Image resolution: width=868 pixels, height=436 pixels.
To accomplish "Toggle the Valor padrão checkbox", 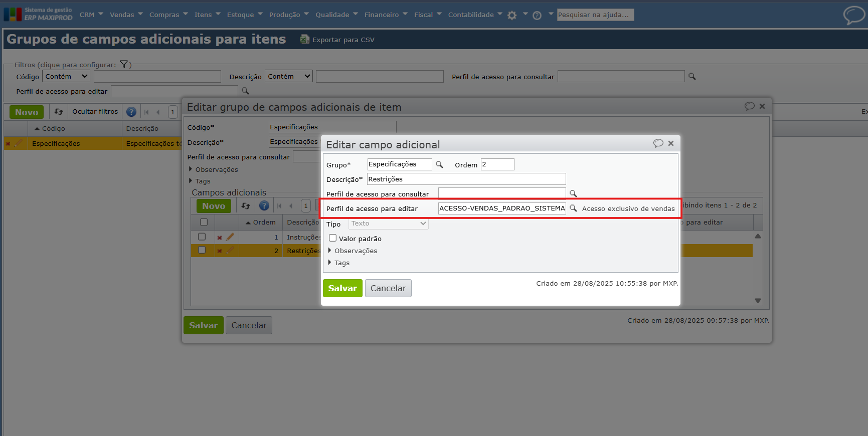I will tap(333, 238).
